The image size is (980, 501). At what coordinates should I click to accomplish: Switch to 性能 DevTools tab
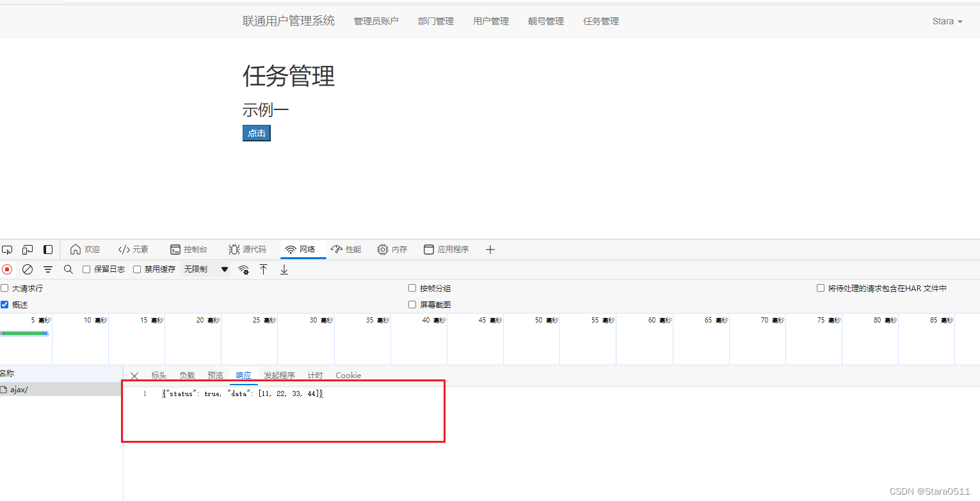346,250
